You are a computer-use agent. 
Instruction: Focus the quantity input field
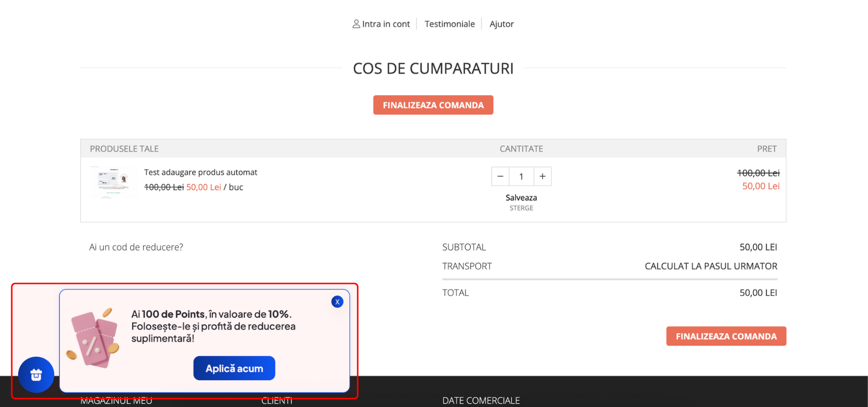(x=521, y=176)
